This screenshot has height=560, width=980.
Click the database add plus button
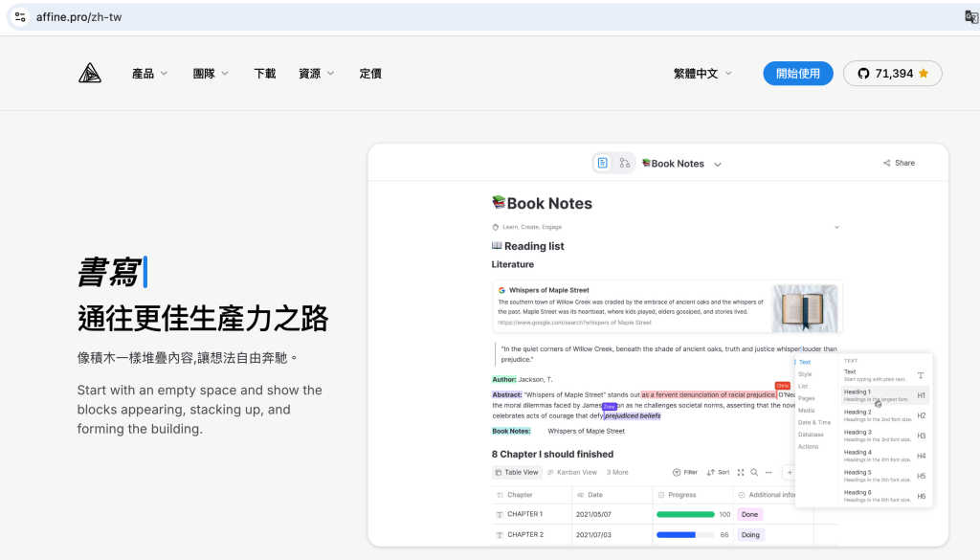790,473
